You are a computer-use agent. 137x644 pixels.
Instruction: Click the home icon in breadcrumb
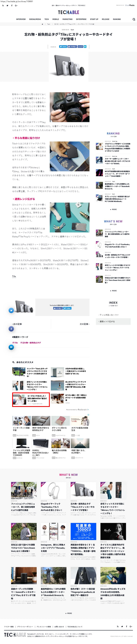coord(42,24)
